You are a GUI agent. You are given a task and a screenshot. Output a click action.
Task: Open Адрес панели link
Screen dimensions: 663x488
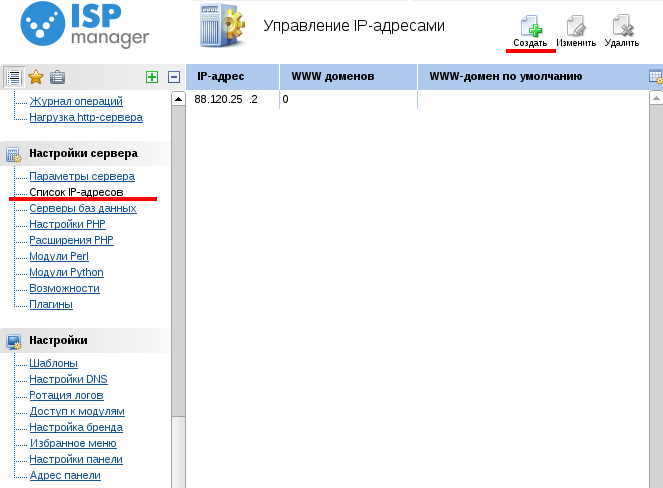click(x=65, y=475)
